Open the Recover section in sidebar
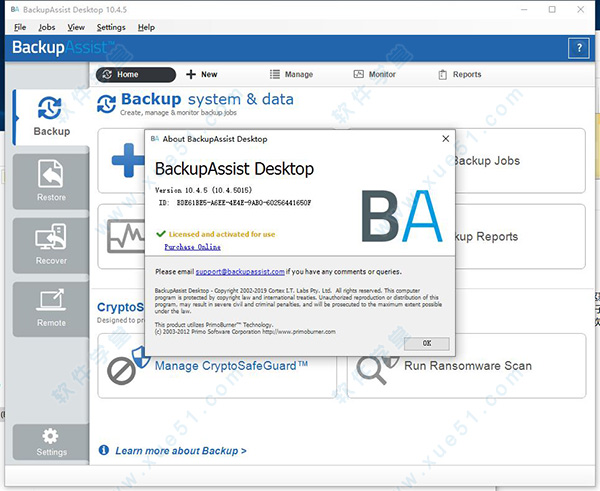 point(51,245)
